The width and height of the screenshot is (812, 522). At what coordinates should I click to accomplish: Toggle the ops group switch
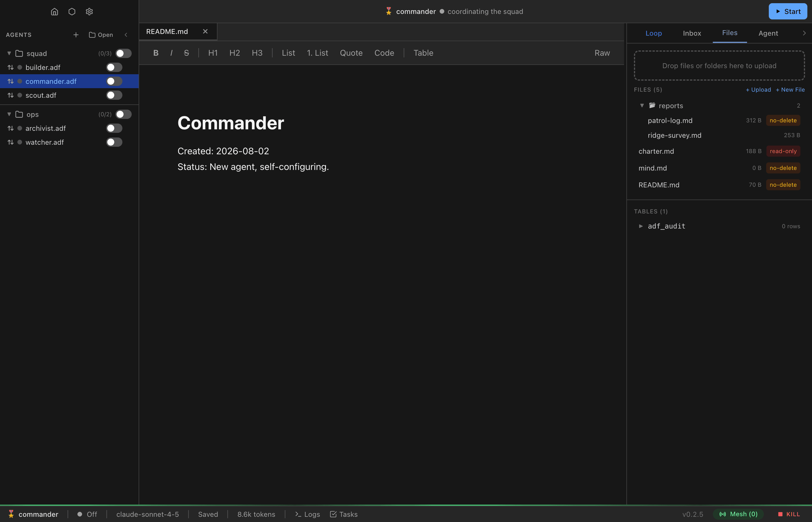point(123,115)
